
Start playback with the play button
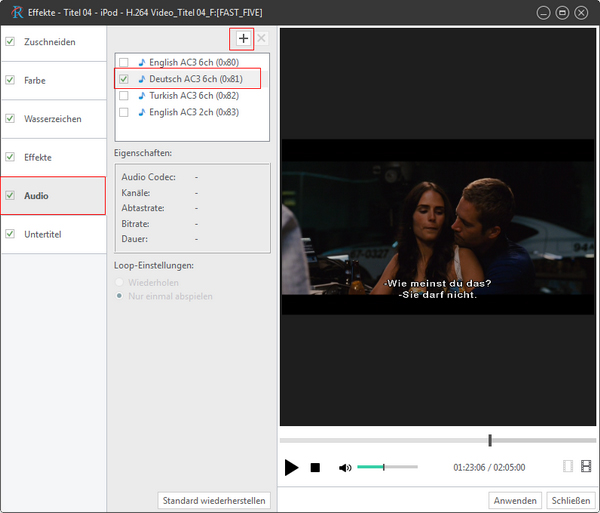(x=291, y=467)
